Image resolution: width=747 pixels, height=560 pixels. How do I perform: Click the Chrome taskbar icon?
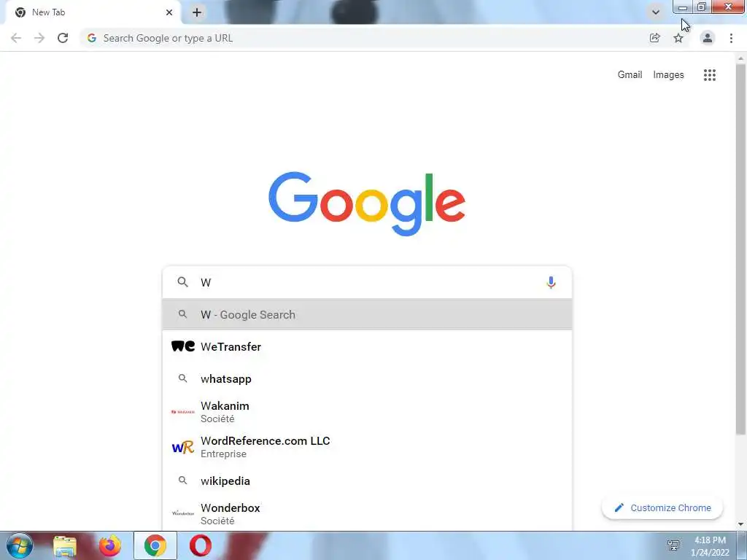coord(155,545)
